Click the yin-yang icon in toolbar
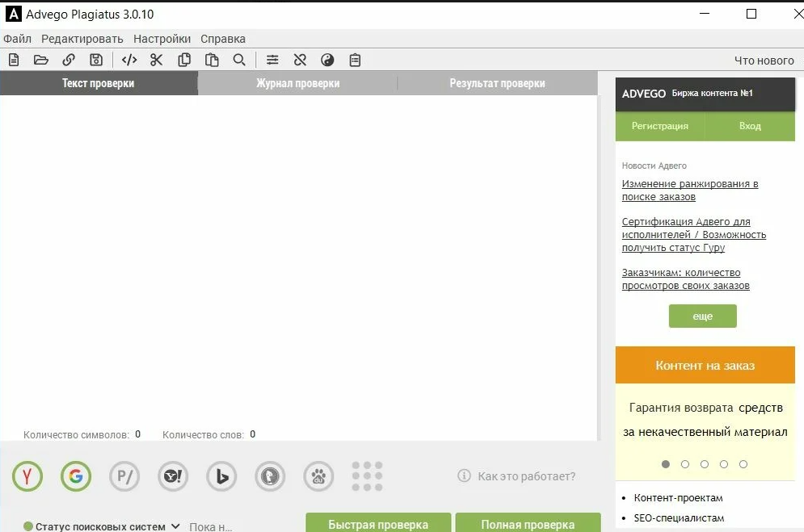Screen dimensions: 804x532 tap(327, 60)
